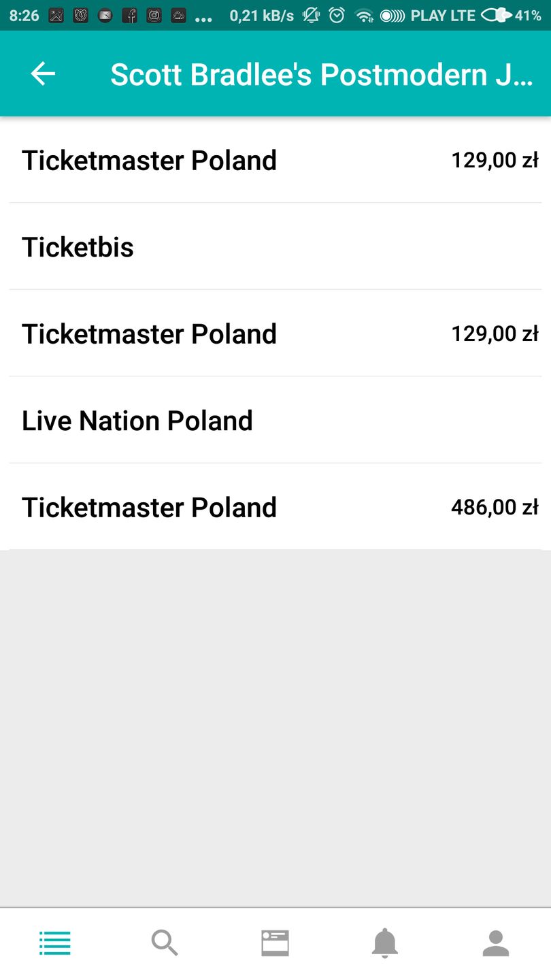Tap the Scott Bradlee's Postmodern title
Screen dimensions: 551x980
[x=321, y=74]
